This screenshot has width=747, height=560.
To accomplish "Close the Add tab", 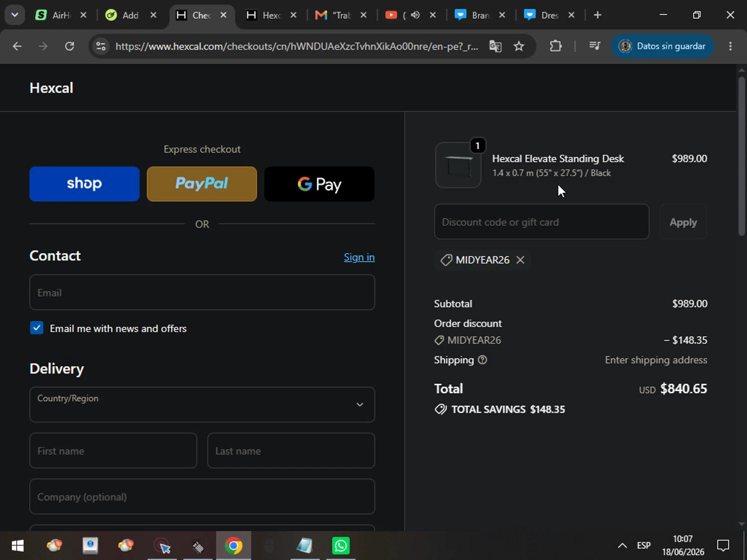I will 153,15.
